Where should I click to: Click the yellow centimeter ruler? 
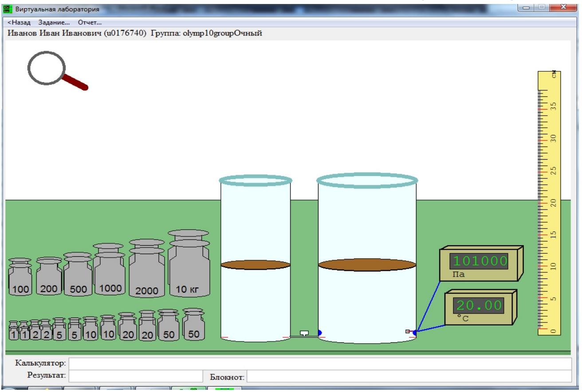(x=550, y=203)
